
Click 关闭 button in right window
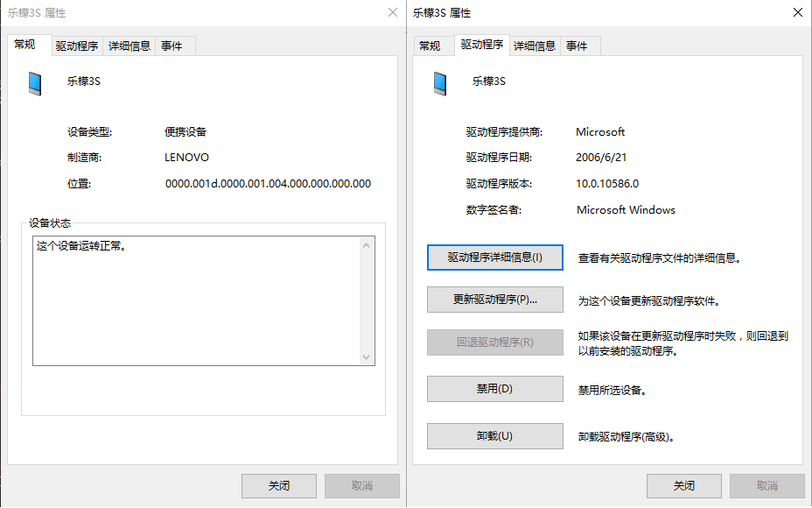[x=684, y=486]
